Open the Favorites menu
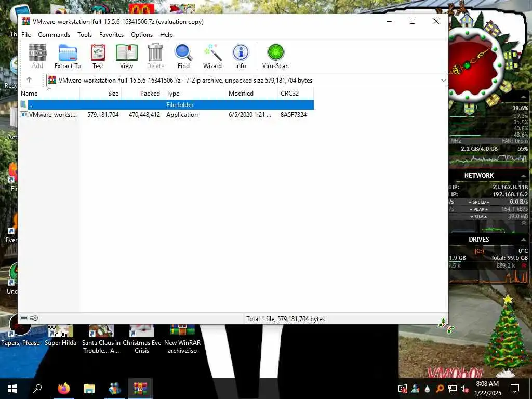The width and height of the screenshot is (532, 399). coord(111,35)
